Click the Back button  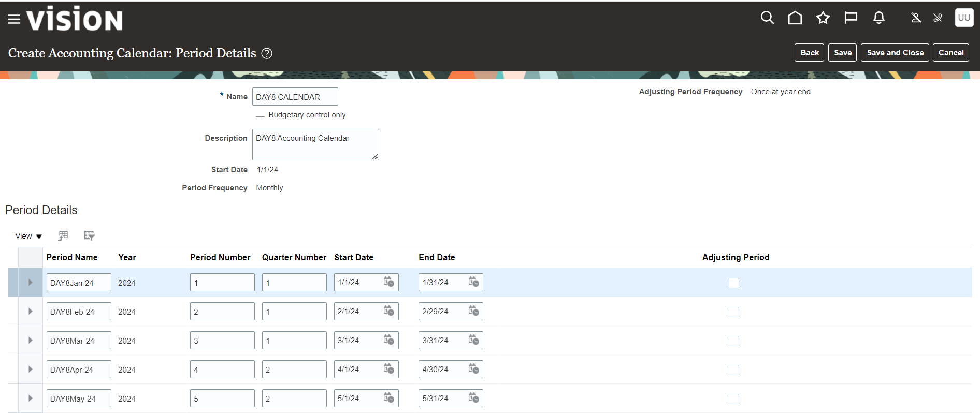coord(809,53)
